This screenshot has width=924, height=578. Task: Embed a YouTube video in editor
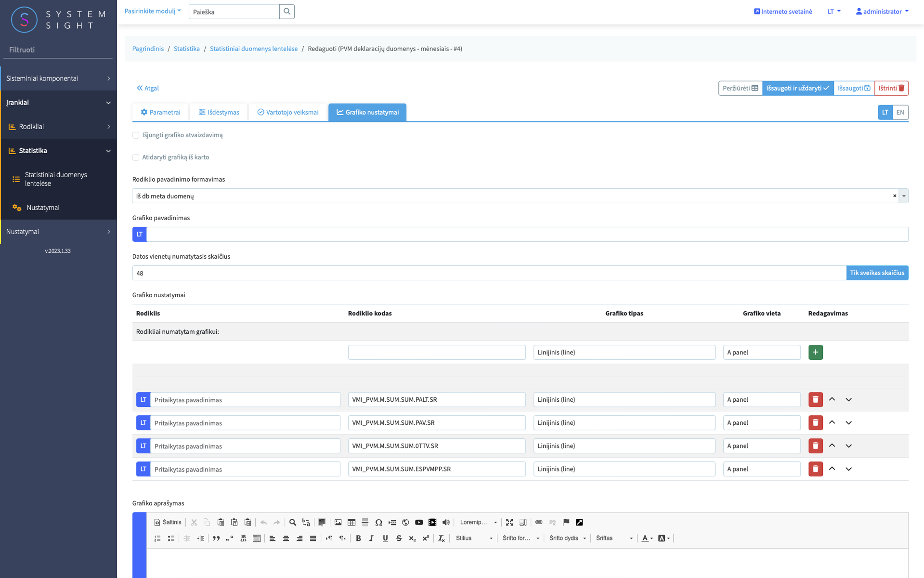tap(419, 522)
